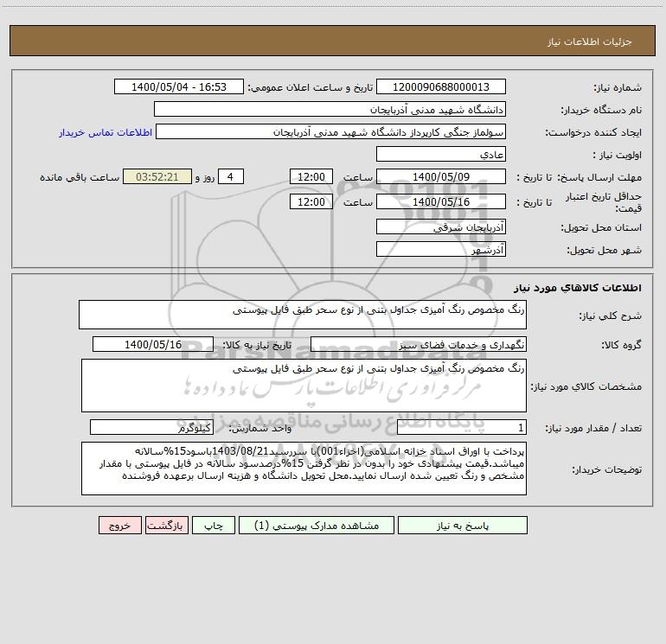This screenshot has height=644, width=666.
Task: Click the مشخصات کالای مورد نیاز text area
Action: pos(304,386)
